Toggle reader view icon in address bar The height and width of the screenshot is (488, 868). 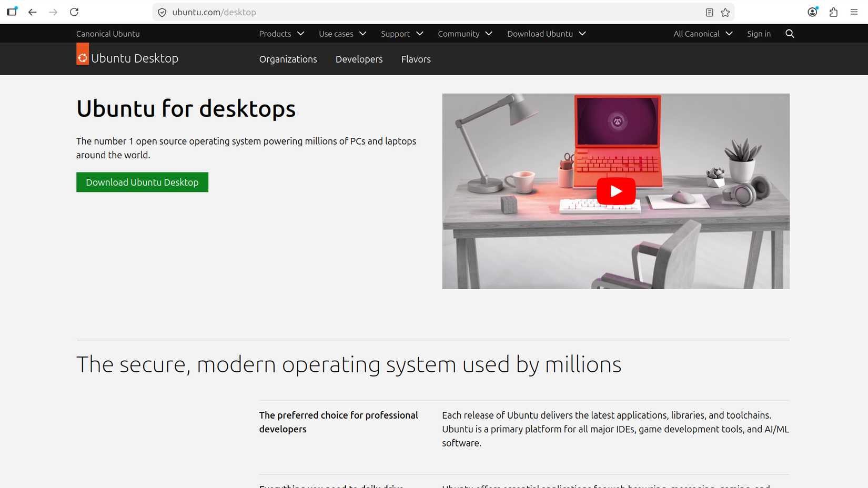[709, 12]
